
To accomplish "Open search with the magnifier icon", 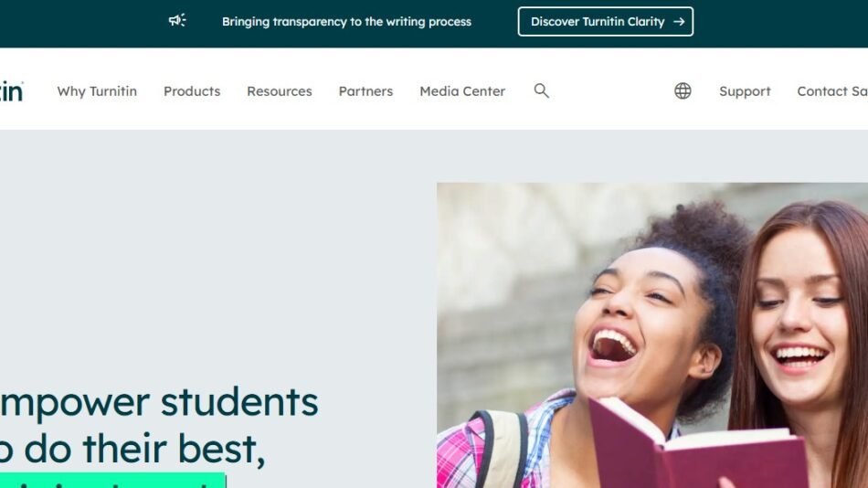I will pyautogui.click(x=542, y=90).
